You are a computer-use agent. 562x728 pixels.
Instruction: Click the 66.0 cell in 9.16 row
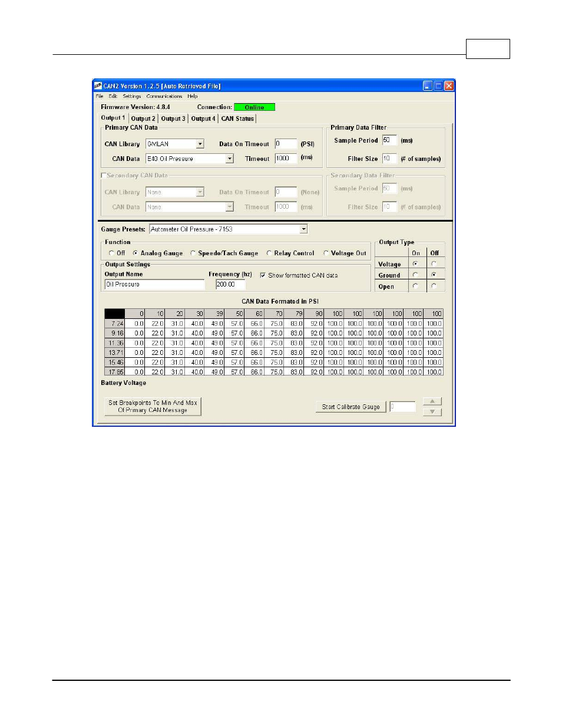[x=254, y=333]
